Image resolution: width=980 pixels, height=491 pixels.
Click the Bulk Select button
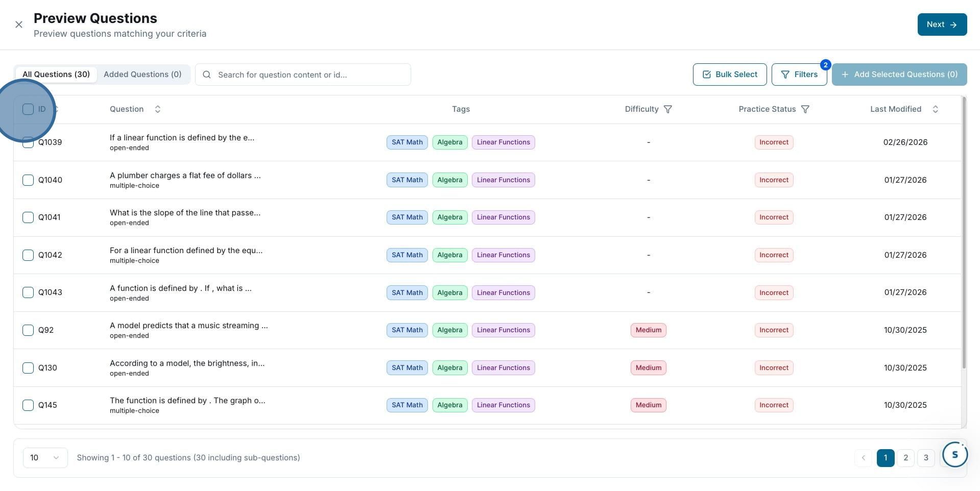pyautogui.click(x=729, y=75)
